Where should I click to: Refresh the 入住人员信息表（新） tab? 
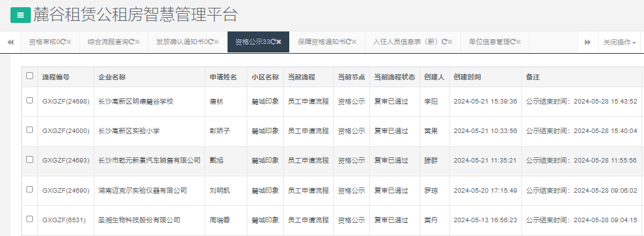click(444, 42)
